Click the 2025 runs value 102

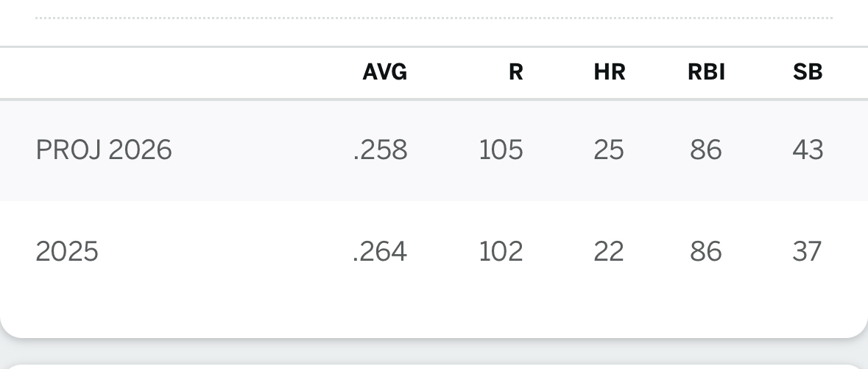click(x=501, y=252)
